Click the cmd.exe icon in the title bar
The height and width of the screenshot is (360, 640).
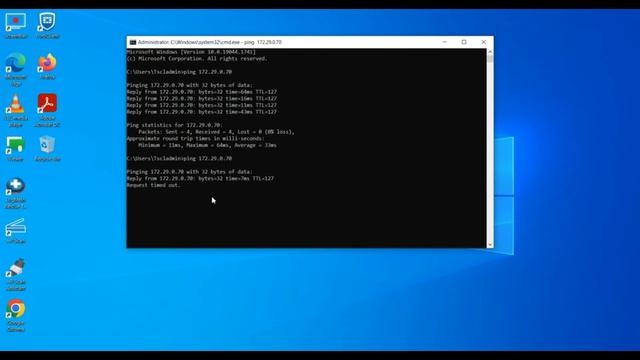click(133, 42)
